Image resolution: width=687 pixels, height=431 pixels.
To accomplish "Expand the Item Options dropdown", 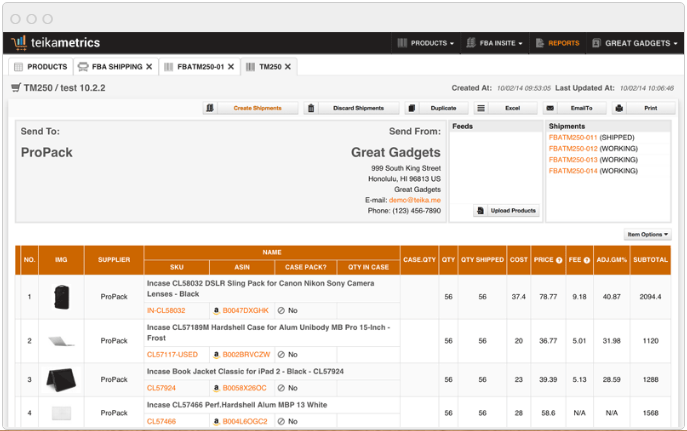I will pyautogui.click(x=647, y=234).
